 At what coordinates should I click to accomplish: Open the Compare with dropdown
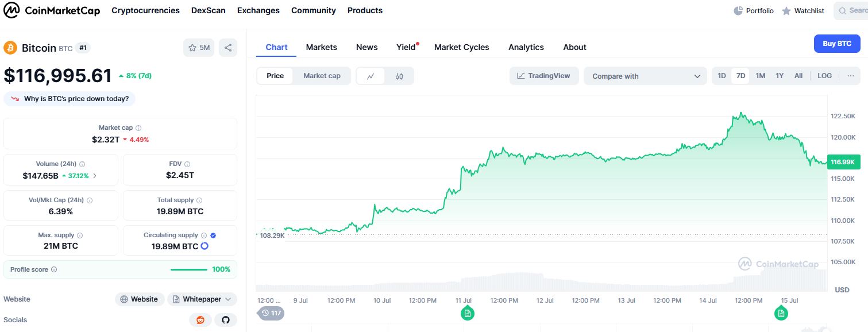pyautogui.click(x=645, y=76)
